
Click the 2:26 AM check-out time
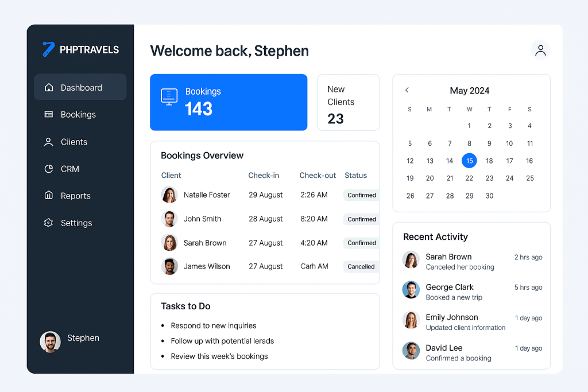314,195
